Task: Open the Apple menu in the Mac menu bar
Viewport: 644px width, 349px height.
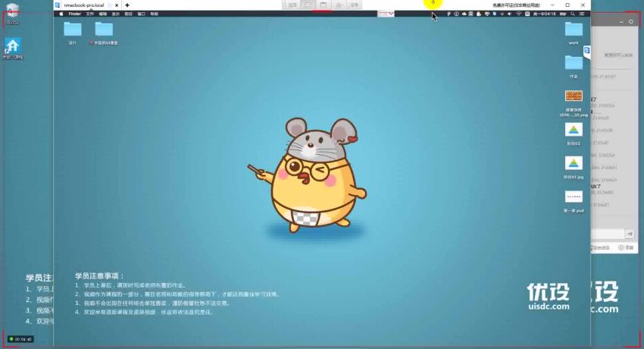Action: click(61, 14)
